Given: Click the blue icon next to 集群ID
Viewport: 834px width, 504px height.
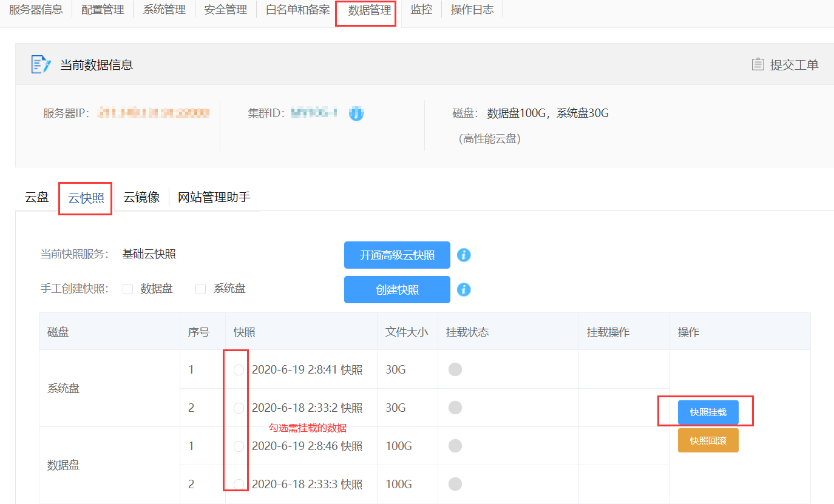Looking at the screenshot, I should (356, 113).
